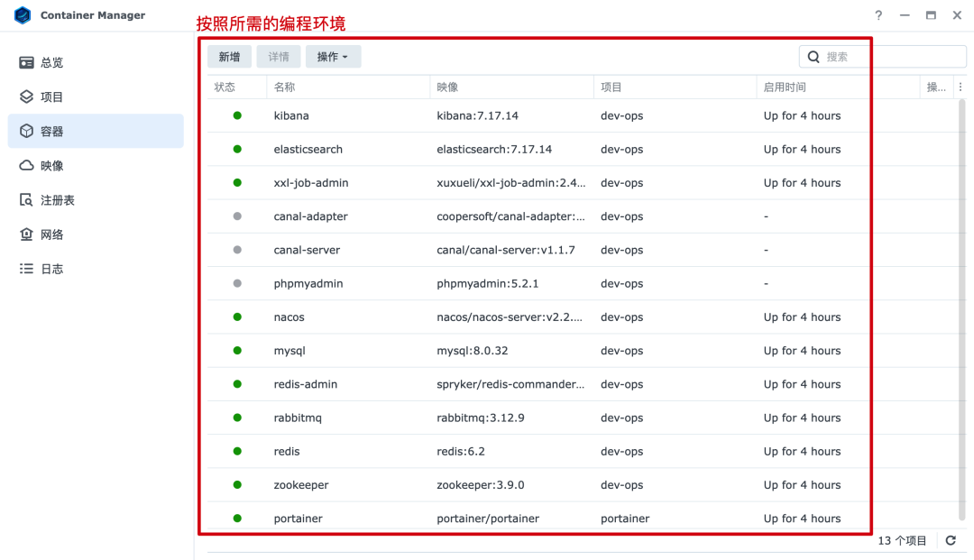The width and height of the screenshot is (974, 560).
Task: Select the mysql container name
Action: click(289, 351)
